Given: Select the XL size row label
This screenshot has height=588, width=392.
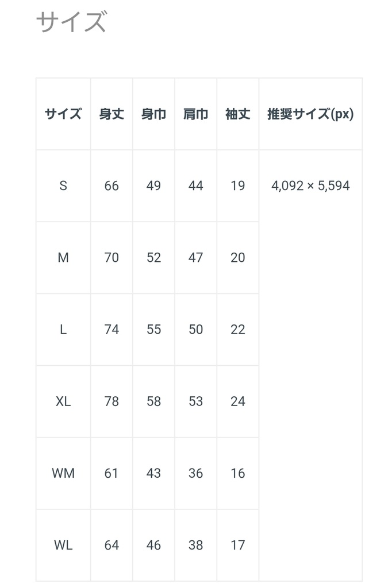Looking at the screenshot, I should [x=63, y=401].
